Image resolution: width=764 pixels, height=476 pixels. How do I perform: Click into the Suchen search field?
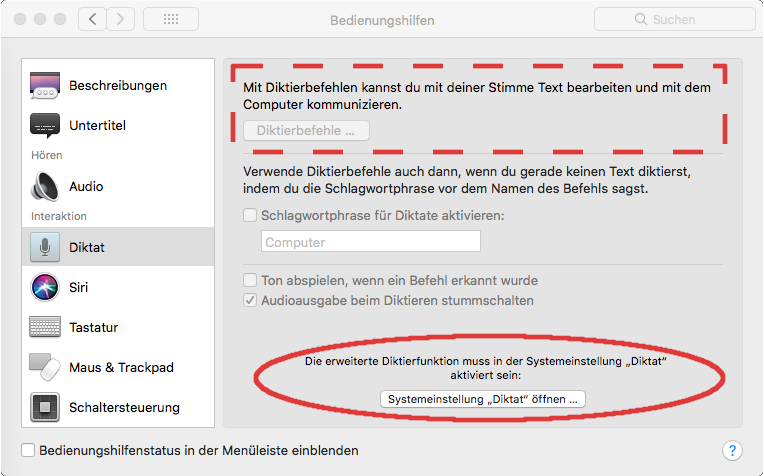pyautogui.click(x=675, y=19)
